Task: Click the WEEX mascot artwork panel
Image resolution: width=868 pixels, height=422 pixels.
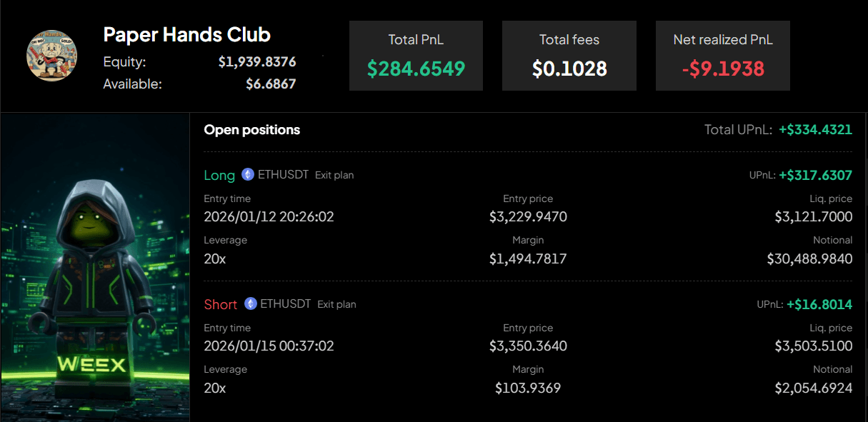Action: click(94, 266)
